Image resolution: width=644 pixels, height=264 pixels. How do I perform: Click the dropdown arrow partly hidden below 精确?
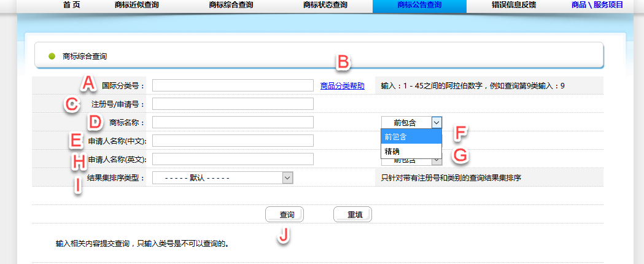click(x=436, y=162)
